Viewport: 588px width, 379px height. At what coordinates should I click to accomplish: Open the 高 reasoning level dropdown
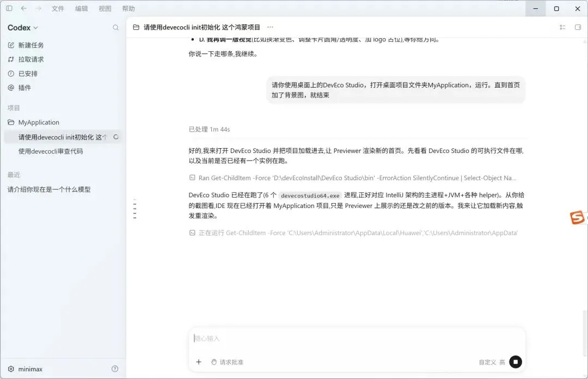point(502,362)
